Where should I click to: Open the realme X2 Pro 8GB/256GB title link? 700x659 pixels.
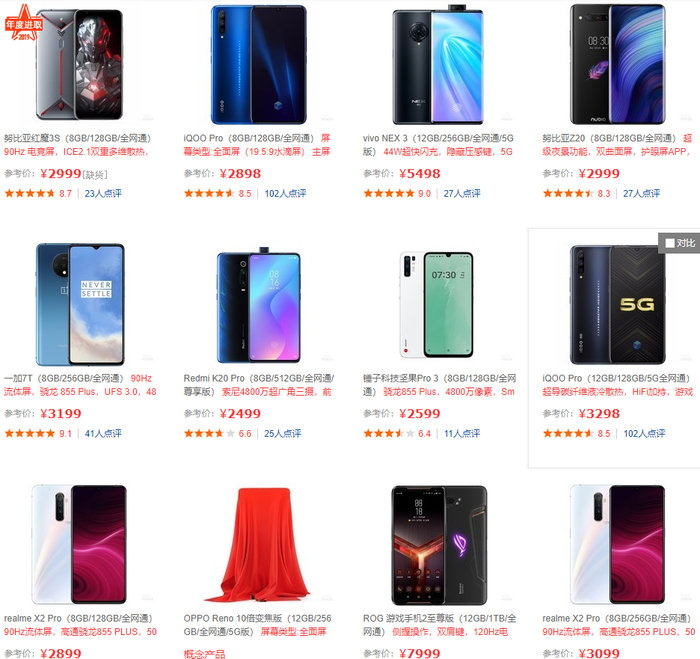[617, 618]
